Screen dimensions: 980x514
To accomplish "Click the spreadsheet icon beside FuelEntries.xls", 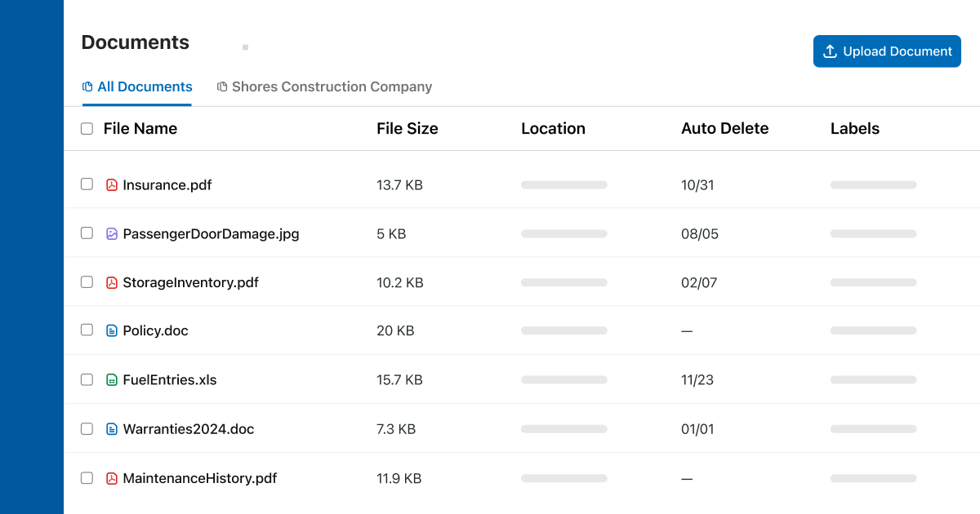I will [x=112, y=380].
